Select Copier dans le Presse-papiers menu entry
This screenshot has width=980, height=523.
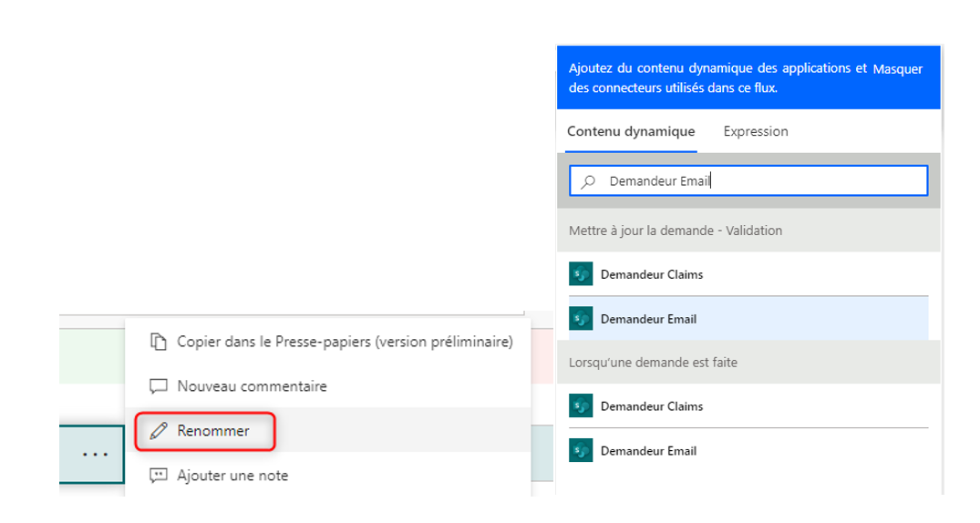coord(328,342)
